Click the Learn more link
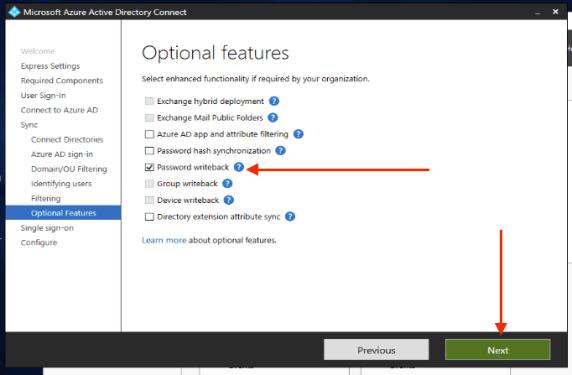The image size is (572, 375). pos(164,240)
